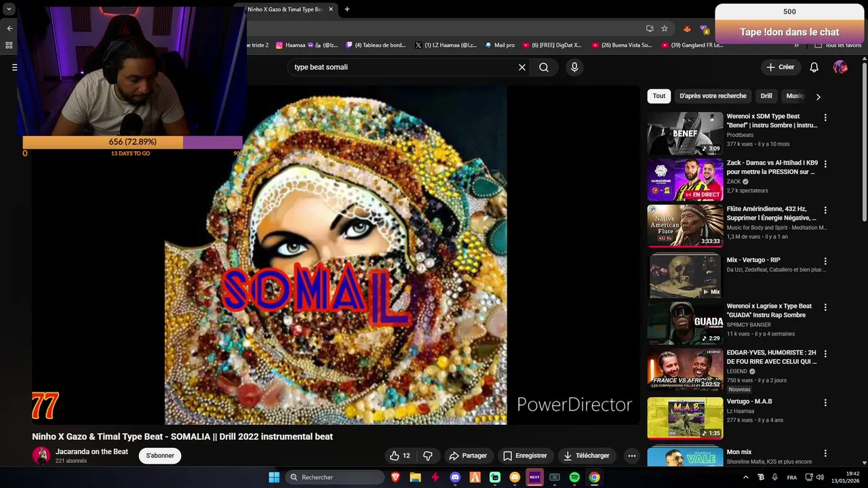Bookmark this page with the star icon
Image resolution: width=868 pixels, height=488 pixels.
pos(665,28)
